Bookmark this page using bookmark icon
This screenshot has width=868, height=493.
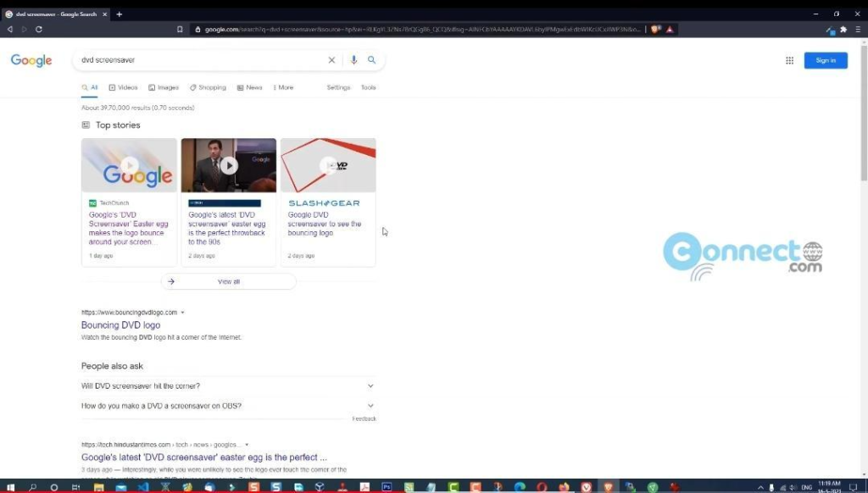click(180, 29)
